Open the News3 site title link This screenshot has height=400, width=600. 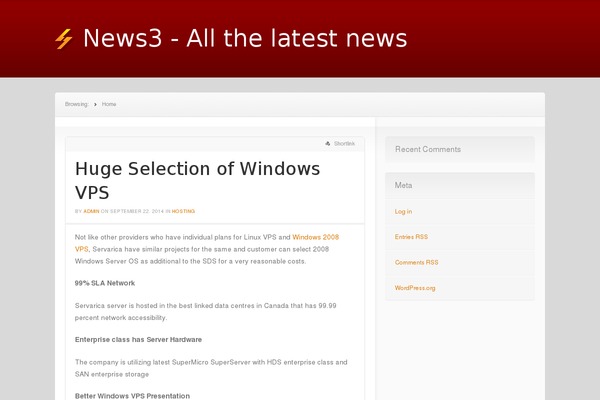tap(245, 38)
